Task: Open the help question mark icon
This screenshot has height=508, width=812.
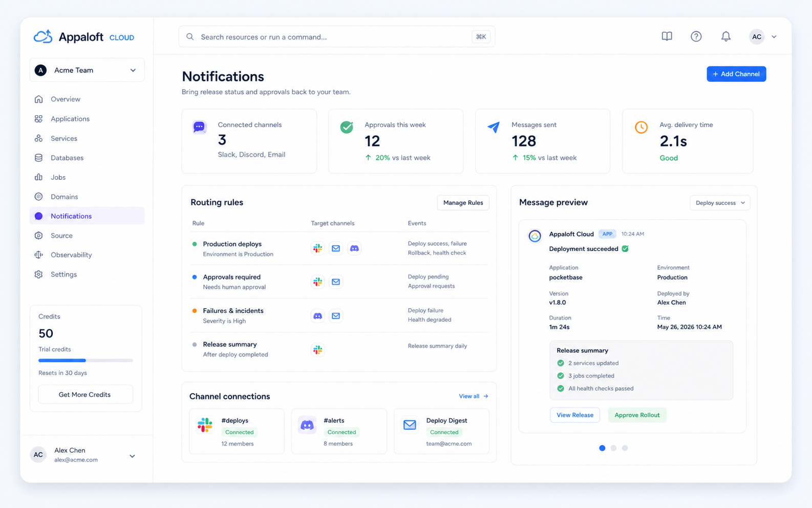Action: click(696, 36)
